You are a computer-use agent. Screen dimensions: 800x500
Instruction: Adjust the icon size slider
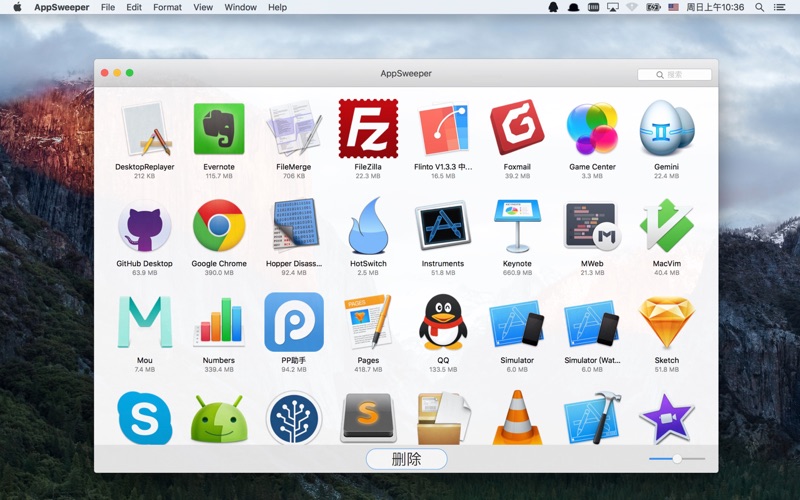677,459
